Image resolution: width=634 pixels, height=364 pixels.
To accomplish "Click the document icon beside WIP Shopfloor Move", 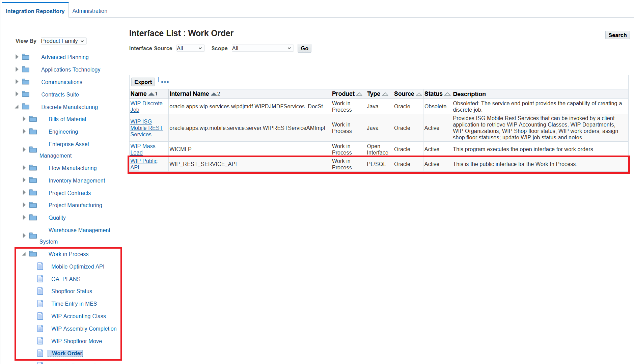I will (40, 341).
